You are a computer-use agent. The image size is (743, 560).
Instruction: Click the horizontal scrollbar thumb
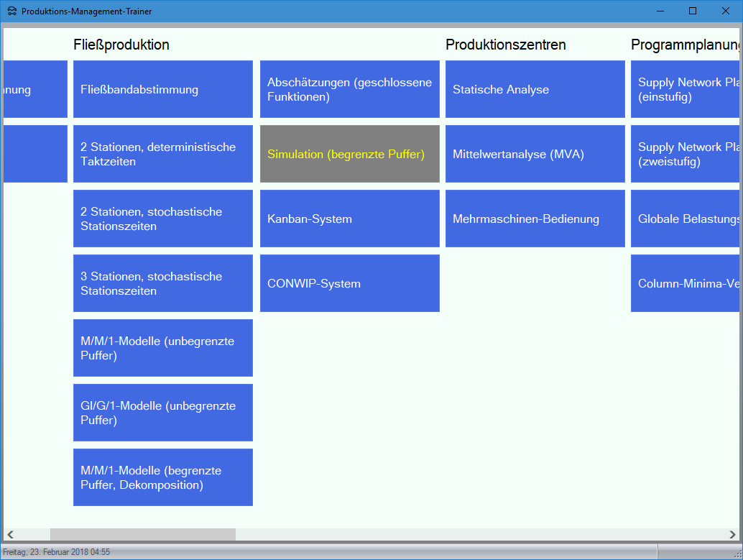click(142, 535)
